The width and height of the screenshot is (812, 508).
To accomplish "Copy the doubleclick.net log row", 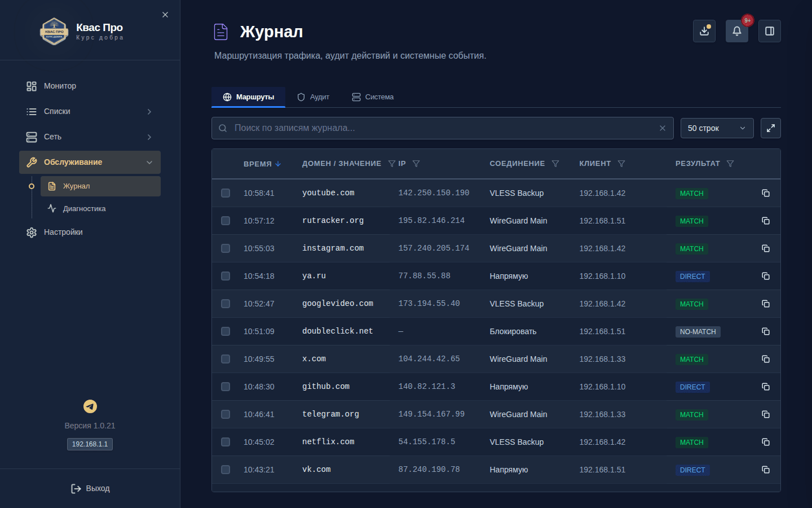I will [766, 331].
